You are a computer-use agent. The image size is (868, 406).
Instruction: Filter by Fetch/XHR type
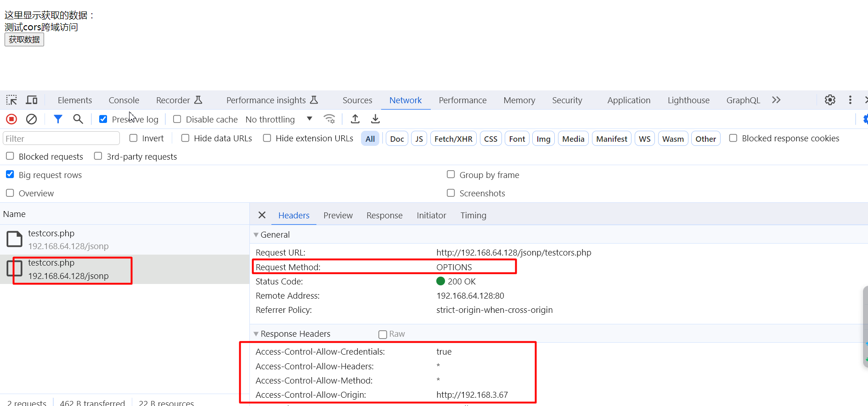coord(453,139)
